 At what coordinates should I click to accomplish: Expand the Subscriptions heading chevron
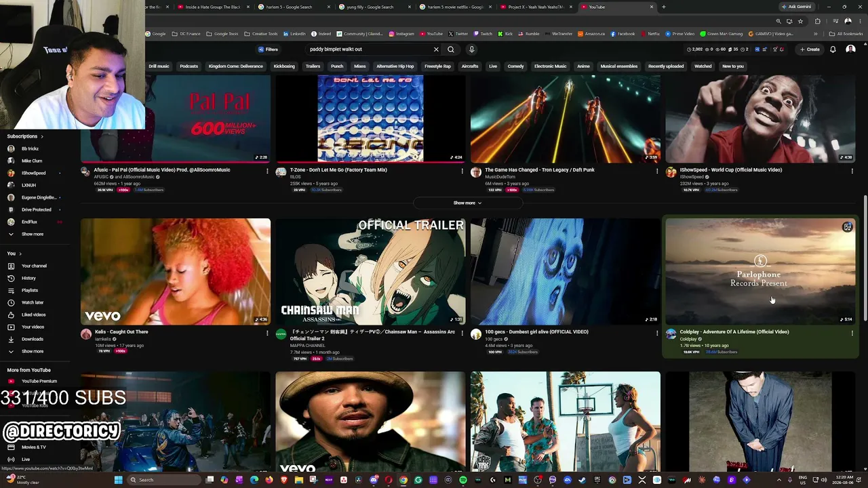[43, 136]
